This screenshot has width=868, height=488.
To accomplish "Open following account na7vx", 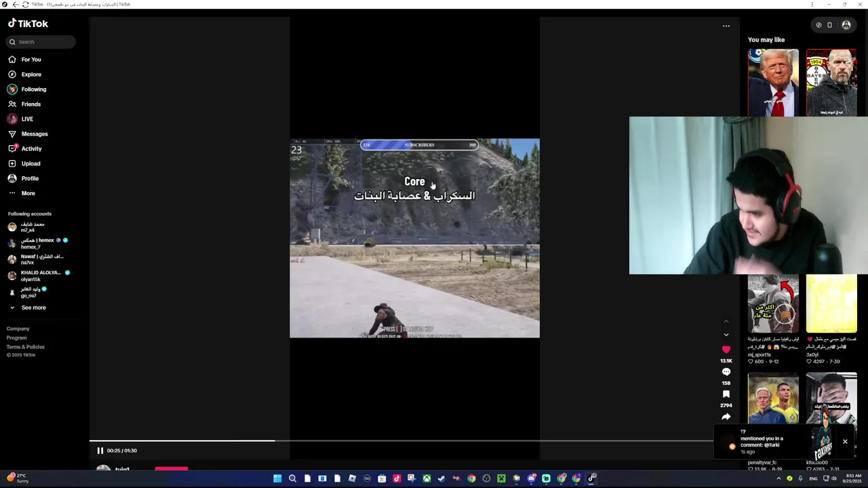I will (x=37, y=260).
